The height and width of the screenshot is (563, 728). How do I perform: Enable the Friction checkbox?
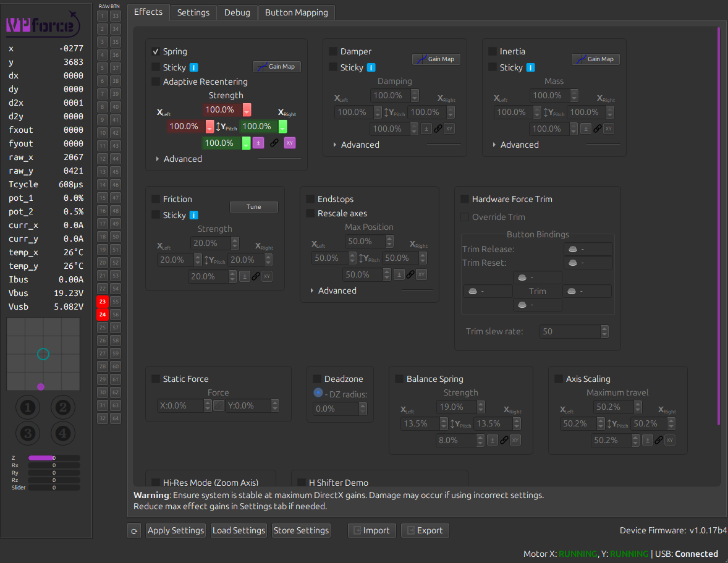[x=156, y=198]
